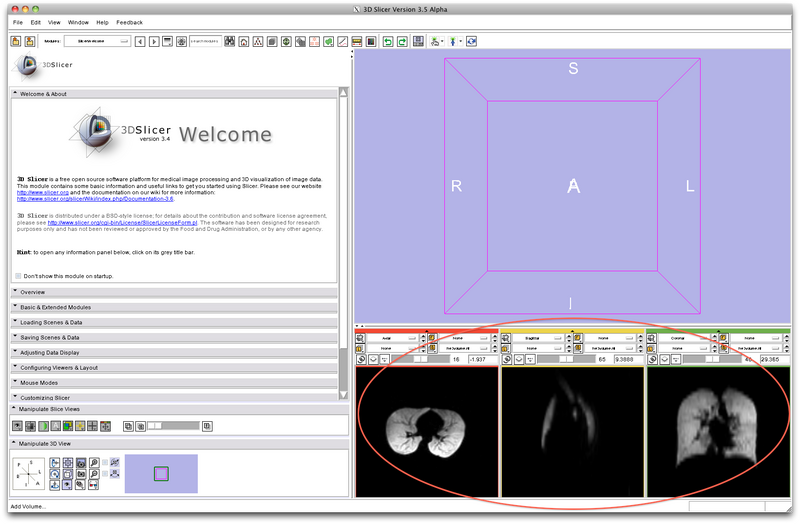Screen dimensions: 800x524
Task: Adjust the green slice offset slider
Action: click(710, 360)
